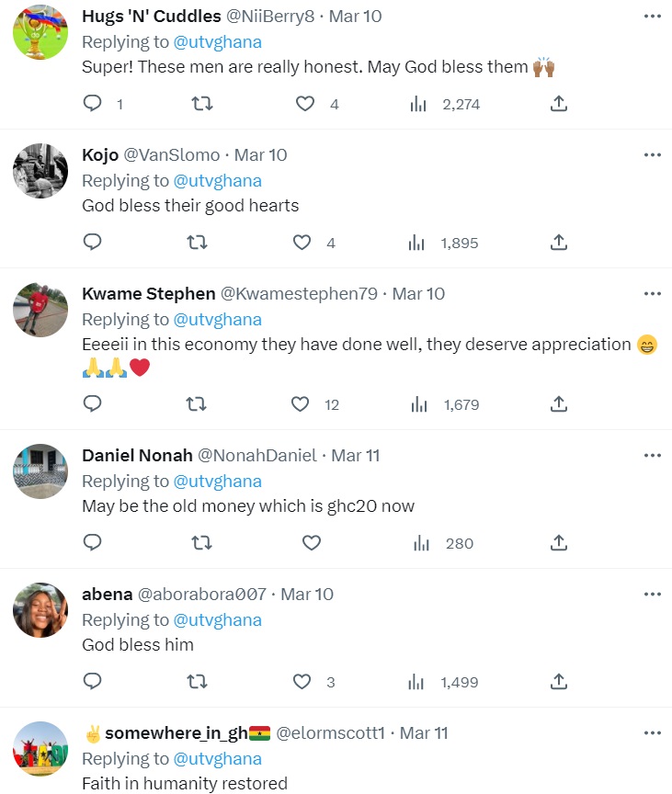This screenshot has width=672, height=794.
Task: Like Daniel Nonah's reply about ghc20
Action: 312,543
